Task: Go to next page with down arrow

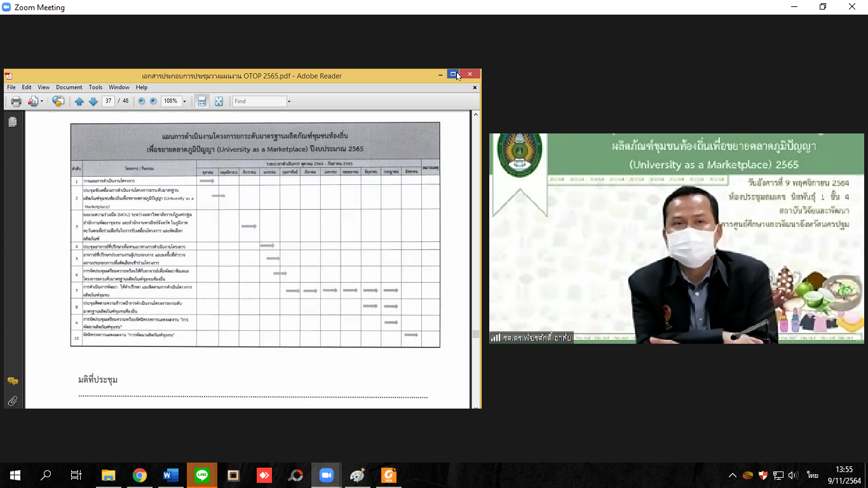Action: [x=93, y=102]
